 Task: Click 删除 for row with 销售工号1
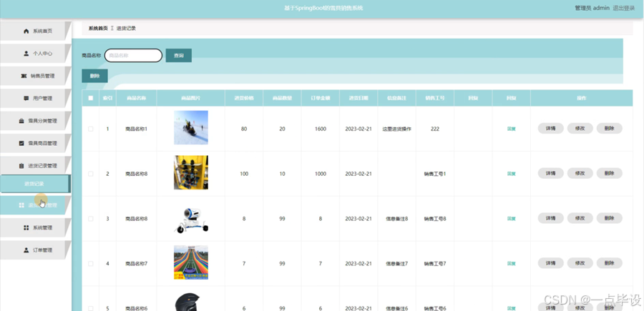pyautogui.click(x=610, y=174)
